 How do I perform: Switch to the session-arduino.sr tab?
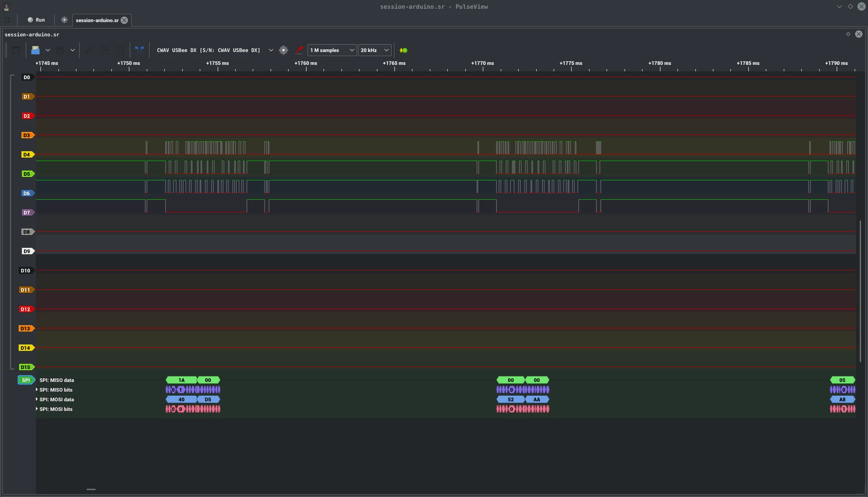[97, 20]
